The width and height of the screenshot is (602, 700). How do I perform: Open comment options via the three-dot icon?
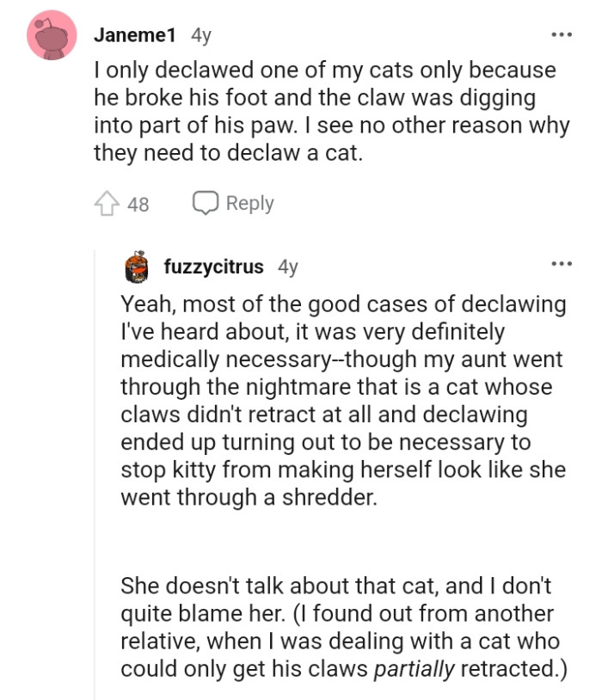click(562, 33)
